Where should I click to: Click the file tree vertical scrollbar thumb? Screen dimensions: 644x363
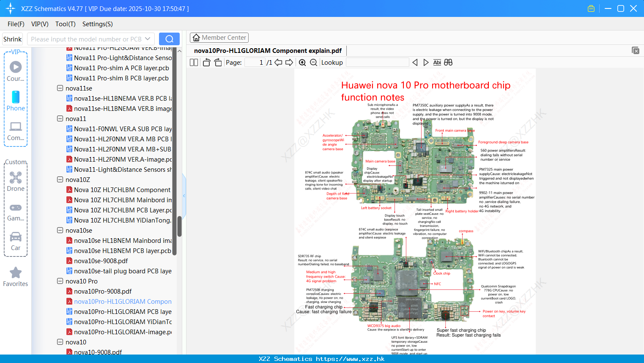(179, 226)
